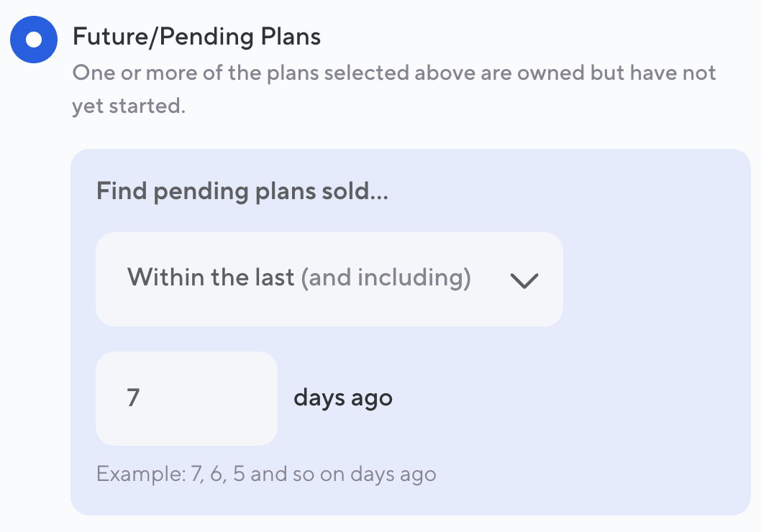The height and width of the screenshot is (532, 761).
Task: Click the number 7 in the field
Action: (x=133, y=398)
